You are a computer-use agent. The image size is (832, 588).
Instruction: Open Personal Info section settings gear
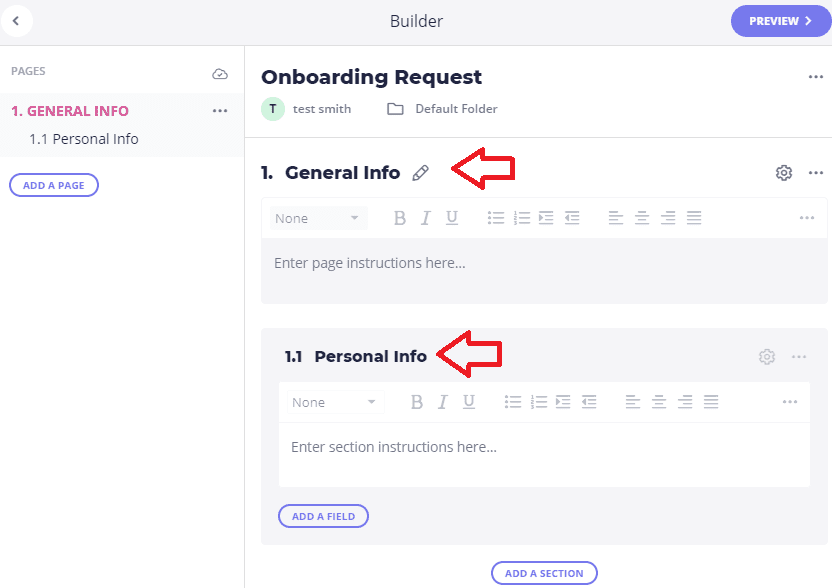(767, 357)
